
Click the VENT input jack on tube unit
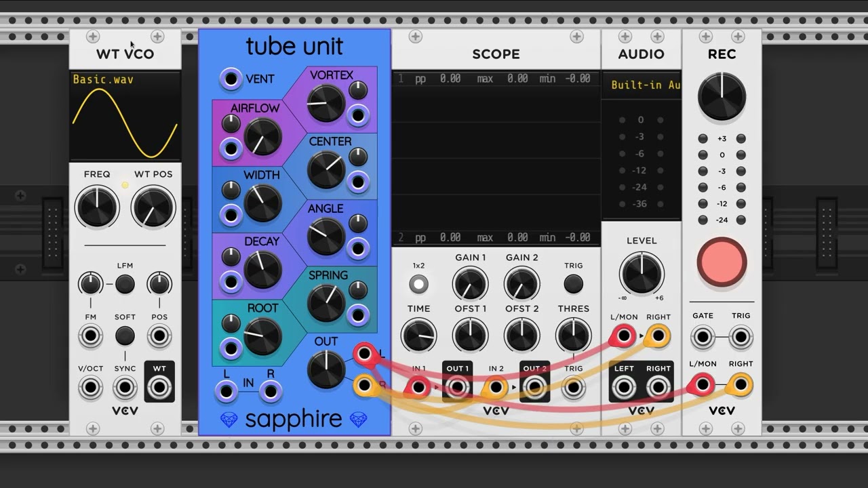[x=231, y=79]
